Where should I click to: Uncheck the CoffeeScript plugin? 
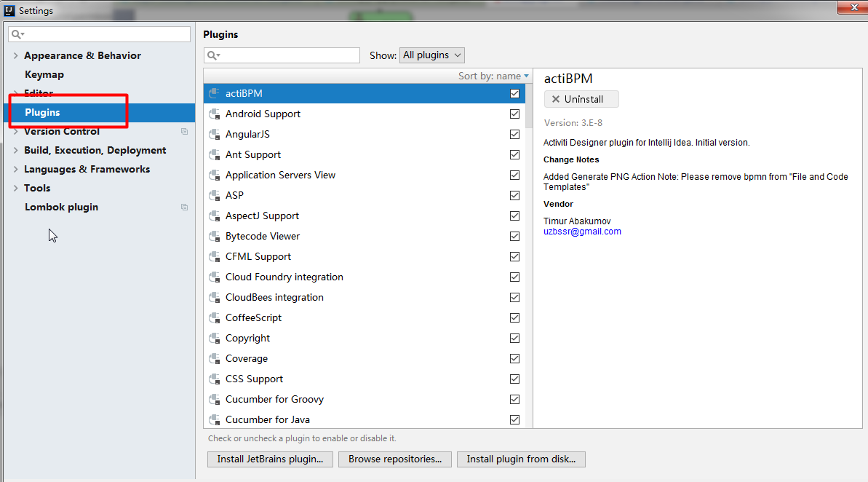[x=515, y=318]
